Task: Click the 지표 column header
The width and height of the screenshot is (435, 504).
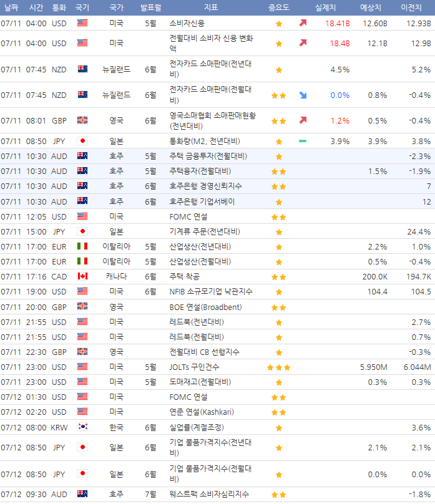Action: coord(211,7)
